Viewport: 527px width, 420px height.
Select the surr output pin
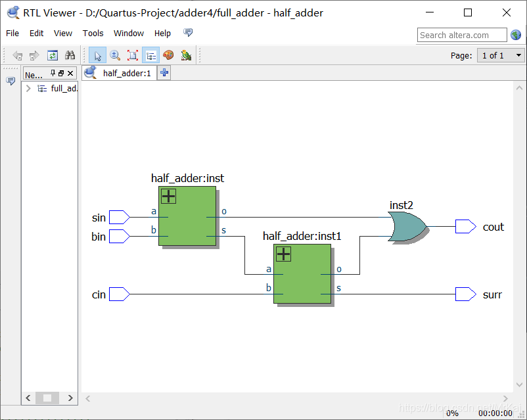coord(465,294)
